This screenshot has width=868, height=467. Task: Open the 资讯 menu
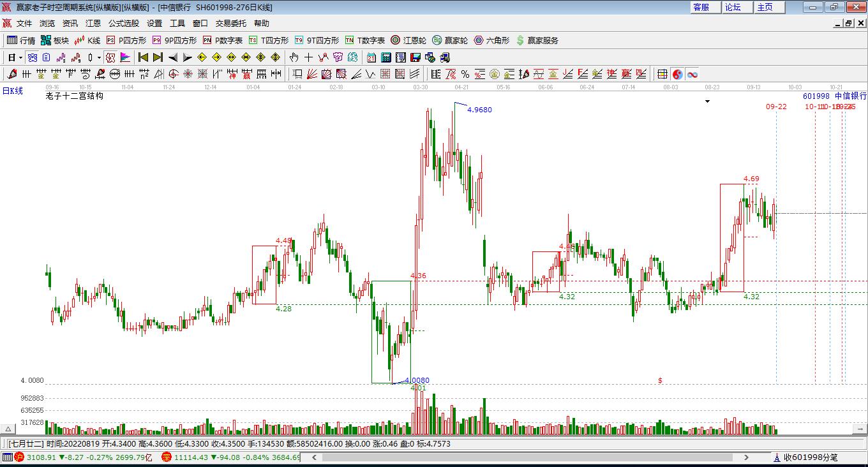(70, 23)
